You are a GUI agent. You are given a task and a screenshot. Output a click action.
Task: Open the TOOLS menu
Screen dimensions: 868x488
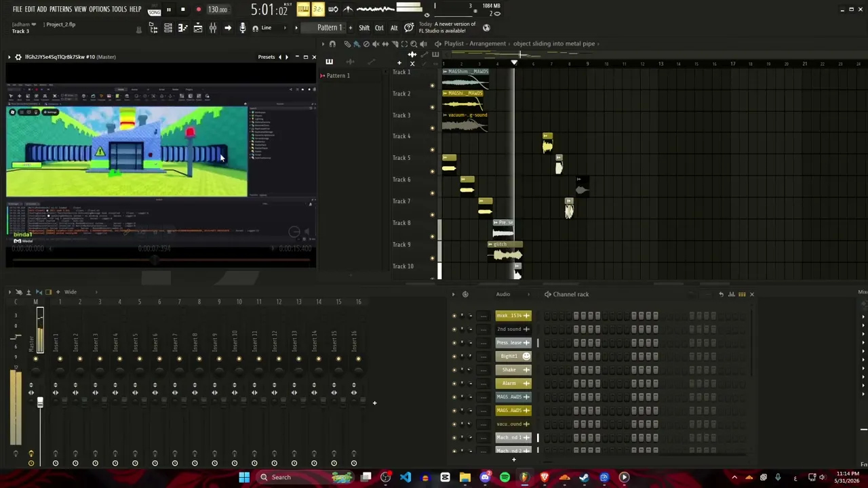pos(119,9)
